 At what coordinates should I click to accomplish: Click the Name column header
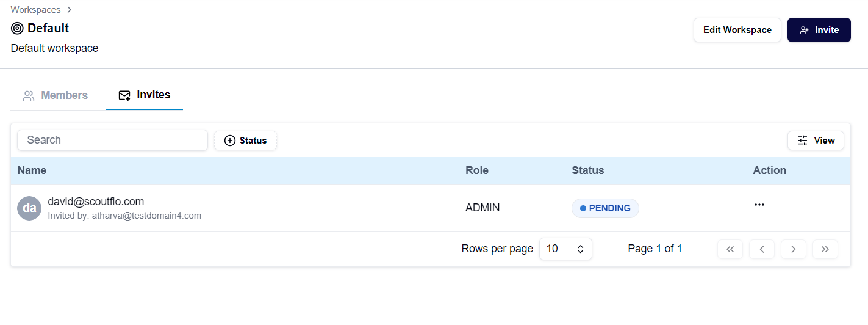pyautogui.click(x=32, y=170)
